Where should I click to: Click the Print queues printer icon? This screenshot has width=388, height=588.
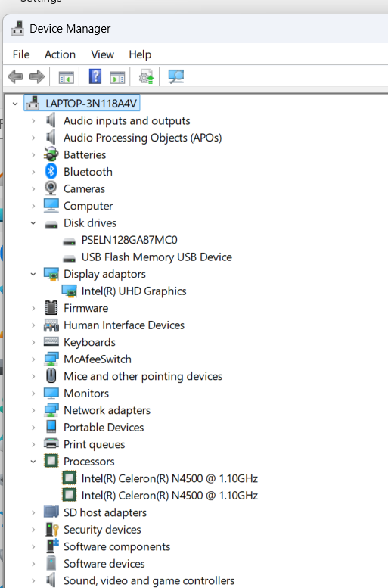[x=51, y=443]
